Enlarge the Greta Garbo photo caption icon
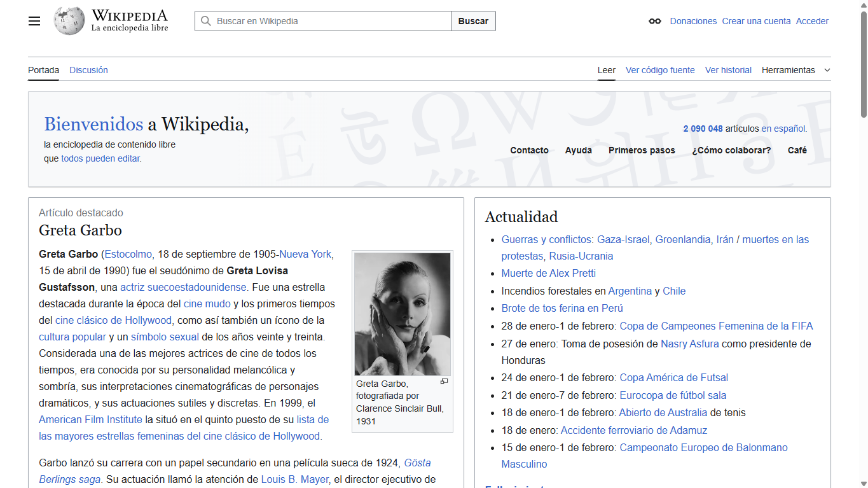The height and width of the screenshot is (488, 868). (x=444, y=381)
